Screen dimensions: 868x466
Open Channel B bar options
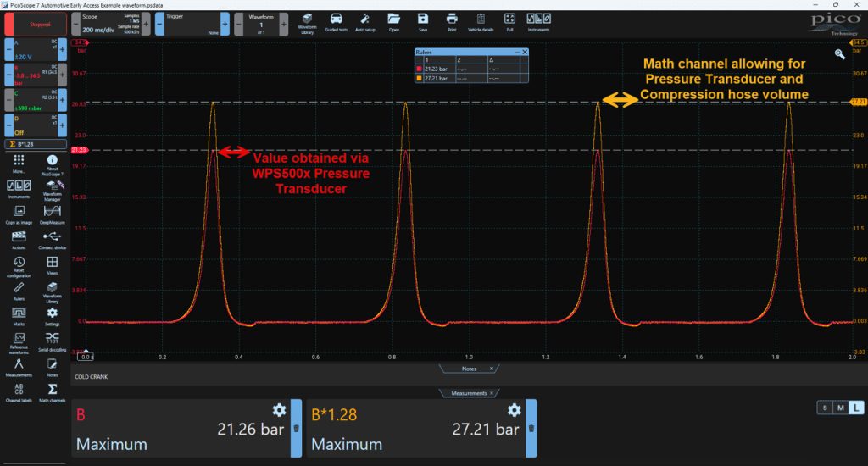[x=36, y=75]
